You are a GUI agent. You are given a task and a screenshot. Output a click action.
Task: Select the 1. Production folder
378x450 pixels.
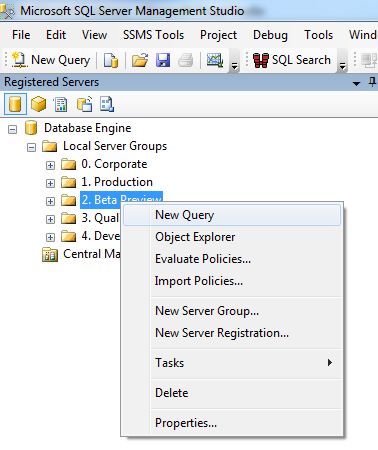click(117, 182)
